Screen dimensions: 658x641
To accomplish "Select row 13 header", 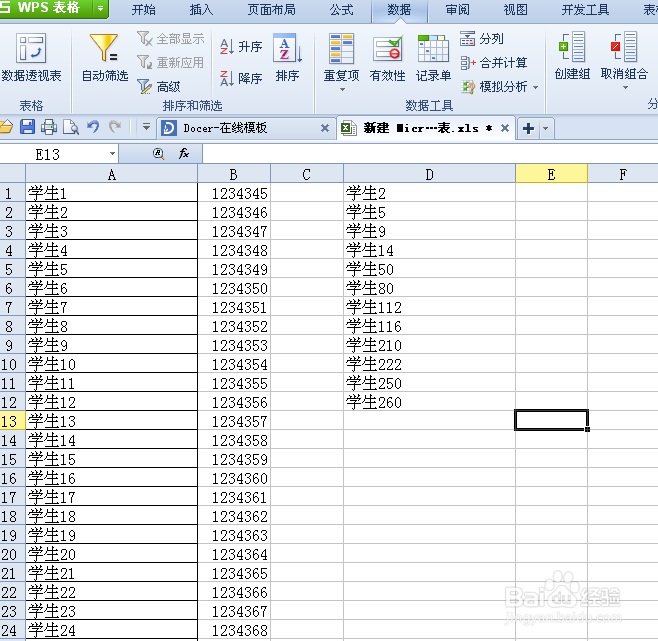I will tap(13, 421).
